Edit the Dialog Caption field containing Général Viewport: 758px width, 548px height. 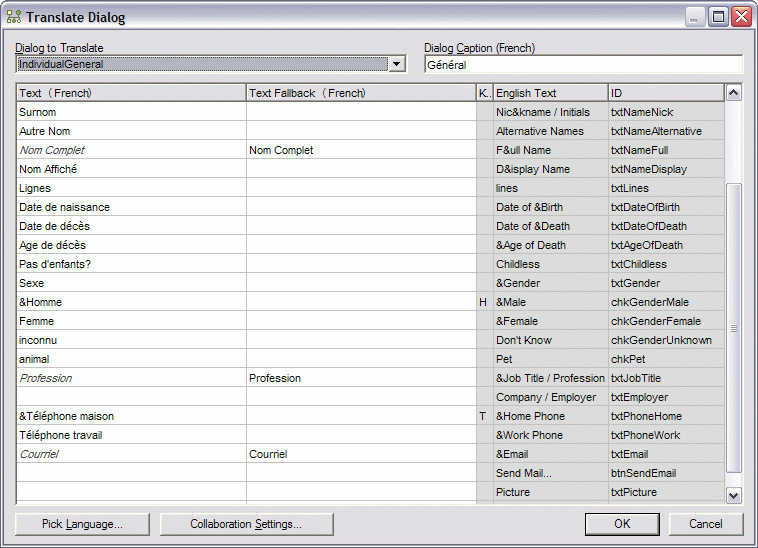pyautogui.click(x=583, y=65)
